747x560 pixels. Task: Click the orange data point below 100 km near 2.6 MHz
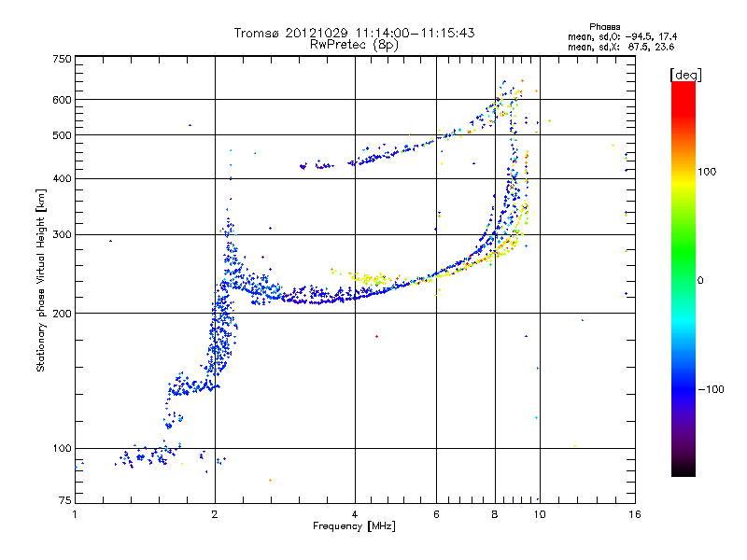pos(270,480)
